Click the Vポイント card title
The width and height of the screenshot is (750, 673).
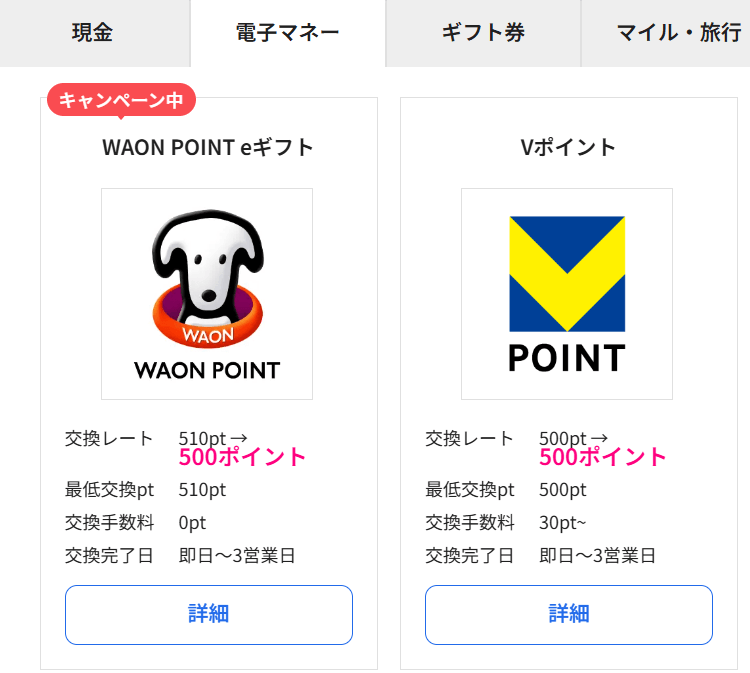tap(568, 148)
